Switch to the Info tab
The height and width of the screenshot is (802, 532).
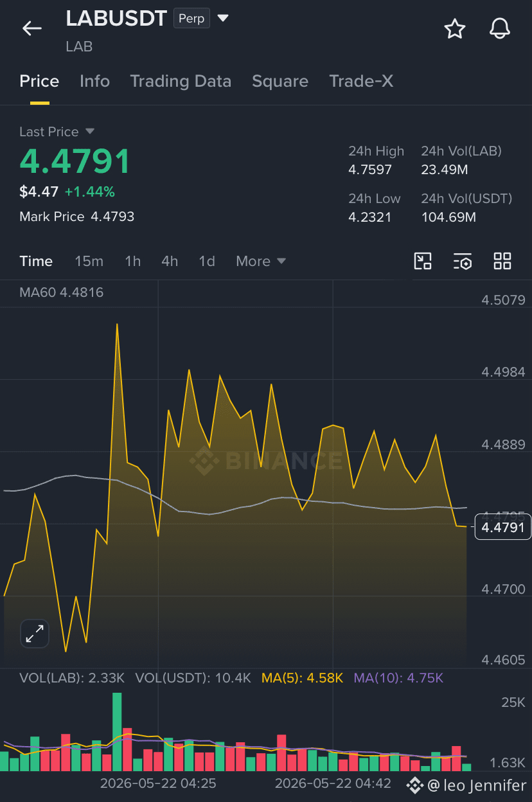tap(94, 81)
